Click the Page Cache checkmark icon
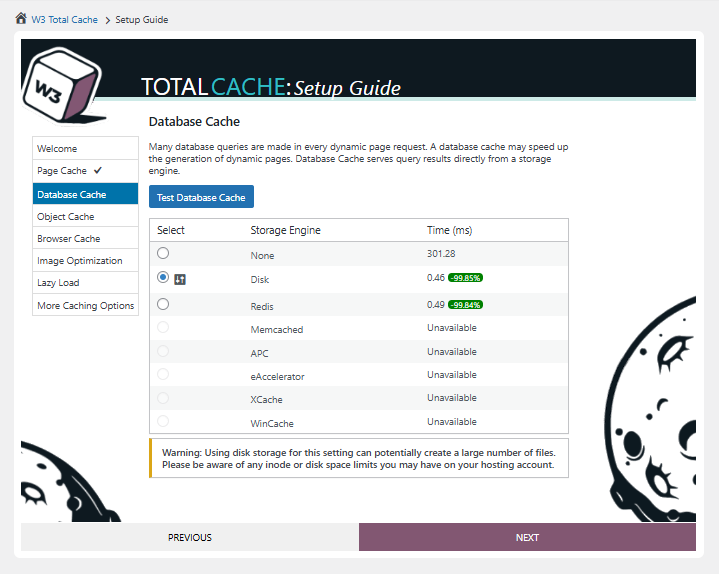 pos(98,171)
